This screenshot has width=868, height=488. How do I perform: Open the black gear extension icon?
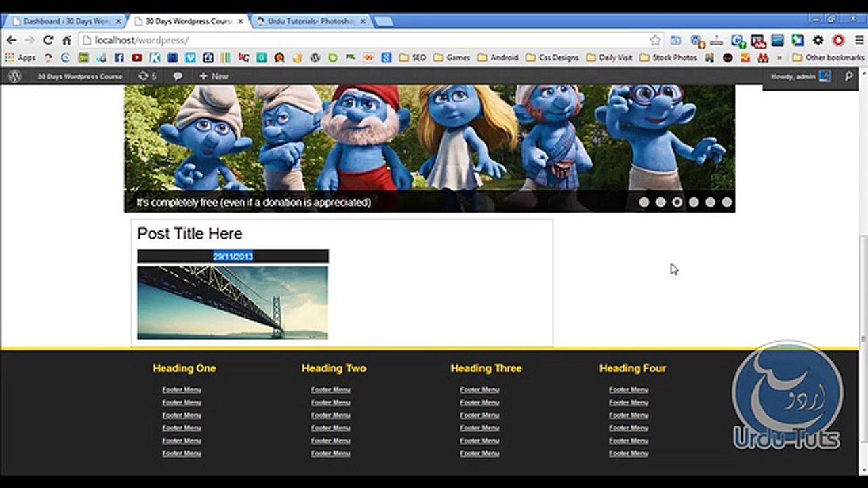[818, 40]
